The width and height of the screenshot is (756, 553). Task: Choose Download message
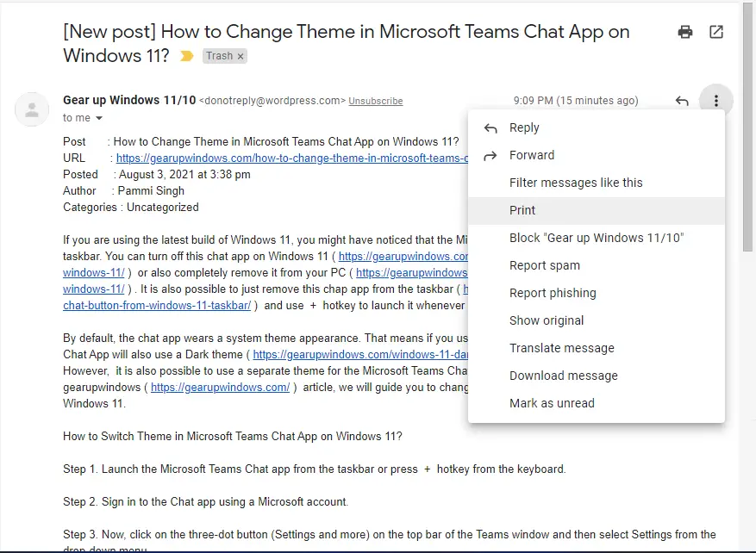pos(597,376)
